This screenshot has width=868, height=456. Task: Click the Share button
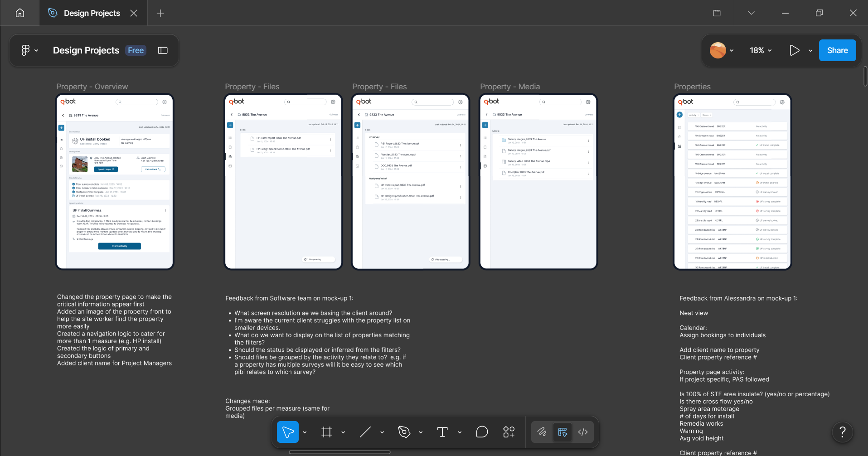pos(837,50)
